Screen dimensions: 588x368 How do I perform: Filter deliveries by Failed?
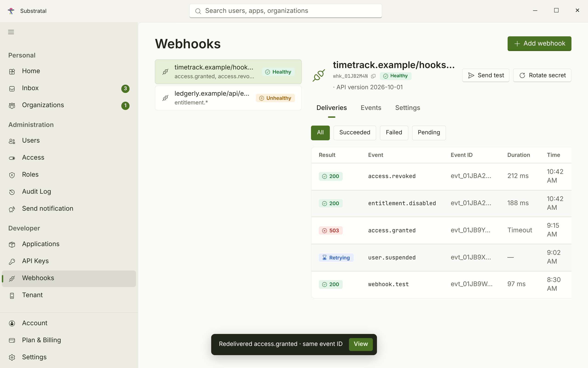tap(394, 133)
